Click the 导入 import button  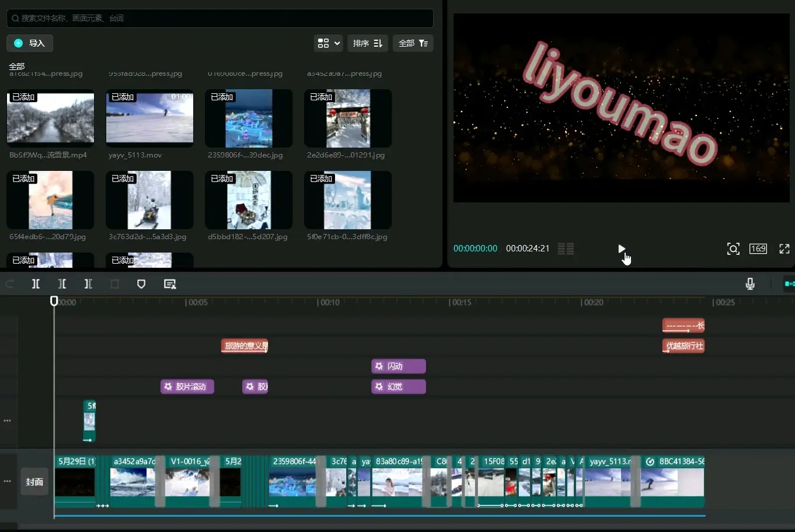30,43
